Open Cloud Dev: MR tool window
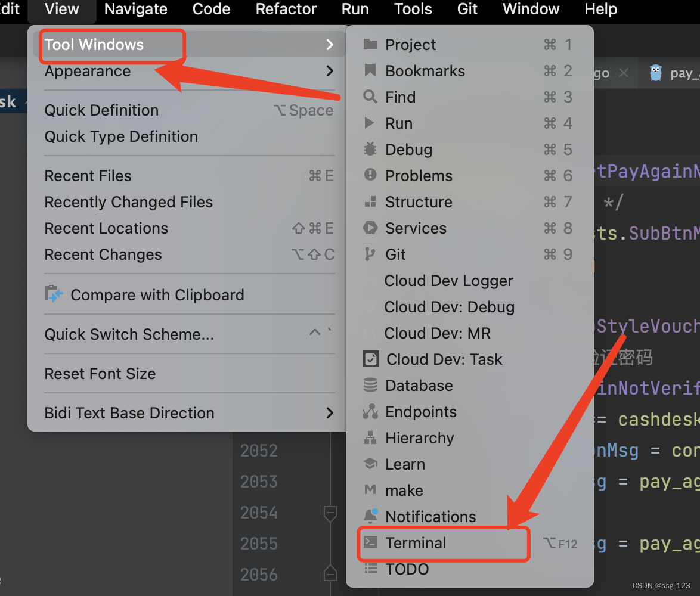Viewport: 700px width, 596px height. [x=470, y=333]
